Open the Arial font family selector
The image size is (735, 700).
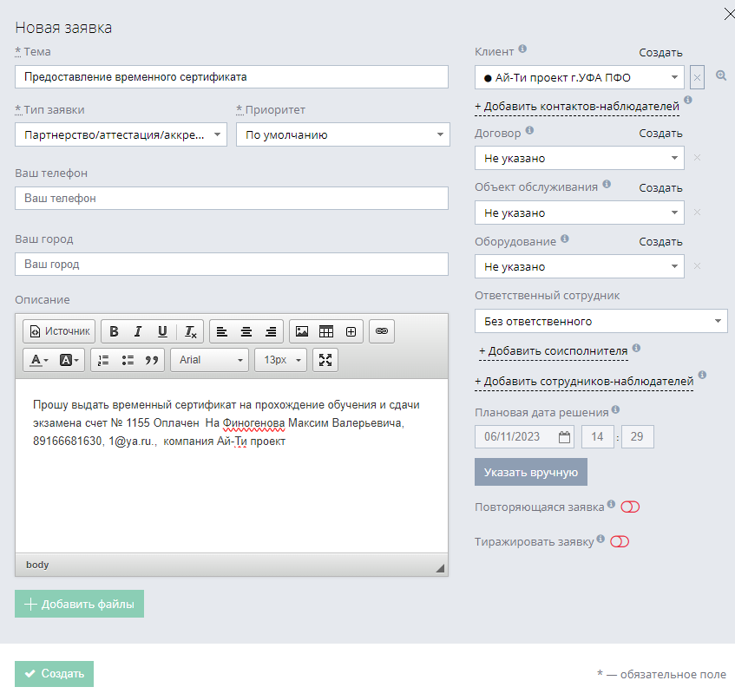[x=210, y=360]
